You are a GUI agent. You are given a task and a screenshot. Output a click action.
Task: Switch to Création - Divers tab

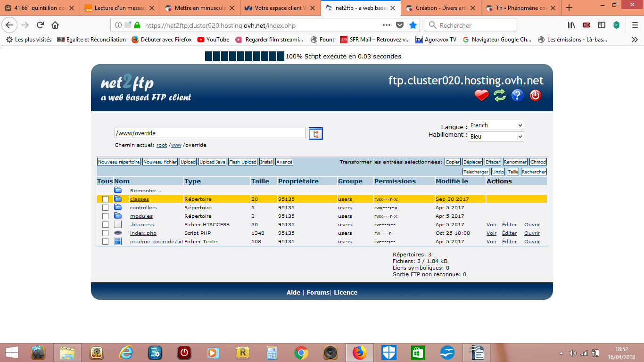pos(441,8)
